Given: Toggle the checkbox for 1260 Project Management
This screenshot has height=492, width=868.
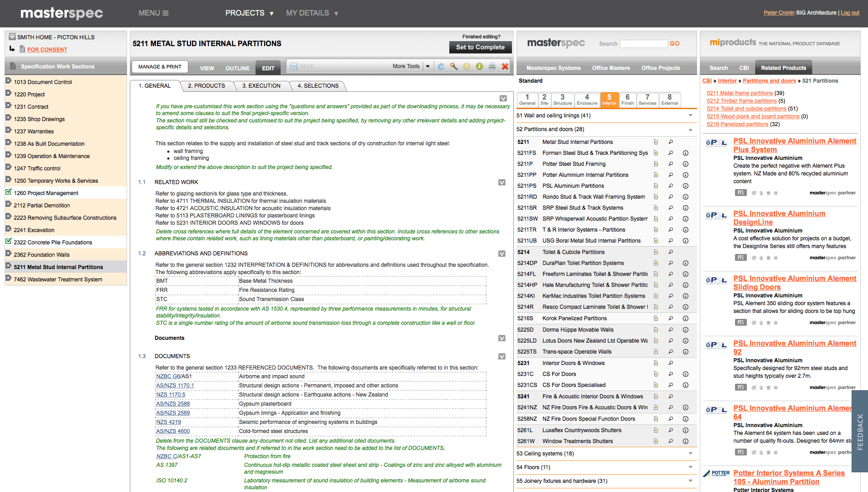Looking at the screenshot, I should [9, 192].
